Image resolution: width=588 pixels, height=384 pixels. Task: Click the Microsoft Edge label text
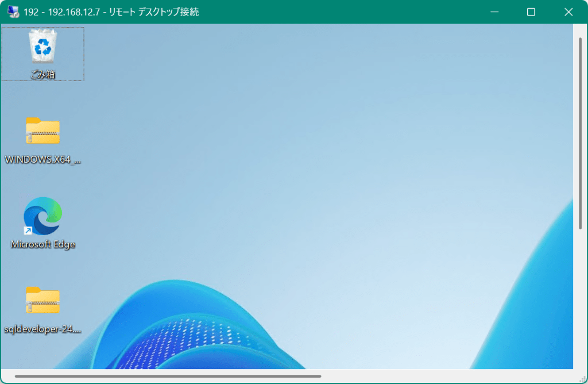tap(43, 244)
